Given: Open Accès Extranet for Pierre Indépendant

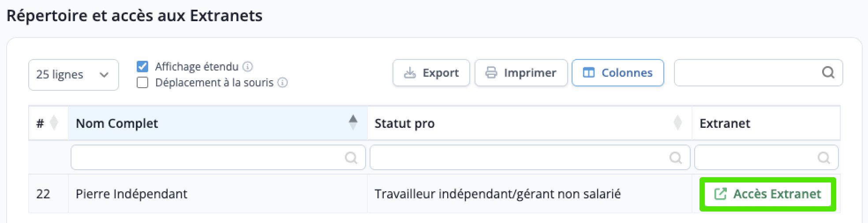Looking at the screenshot, I should [768, 194].
